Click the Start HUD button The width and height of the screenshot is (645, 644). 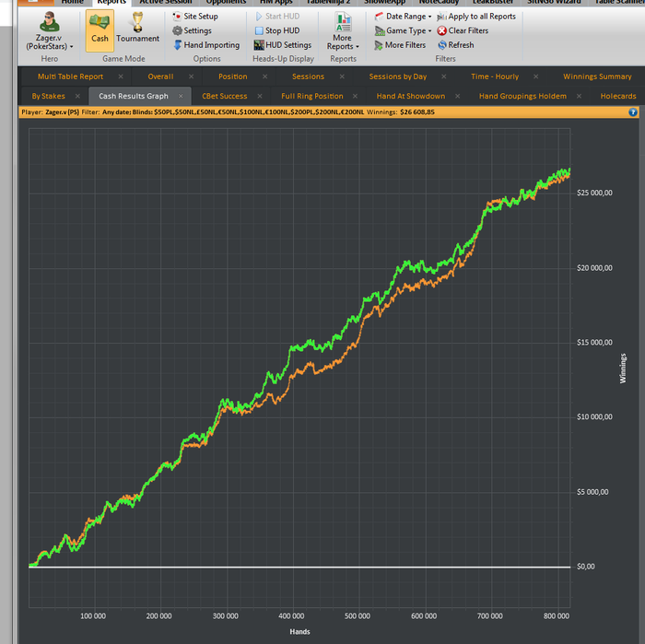click(277, 17)
